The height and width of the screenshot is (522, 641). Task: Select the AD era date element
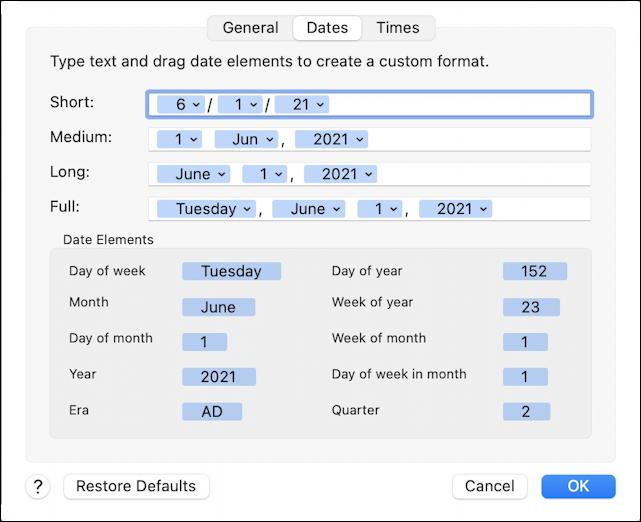point(212,412)
